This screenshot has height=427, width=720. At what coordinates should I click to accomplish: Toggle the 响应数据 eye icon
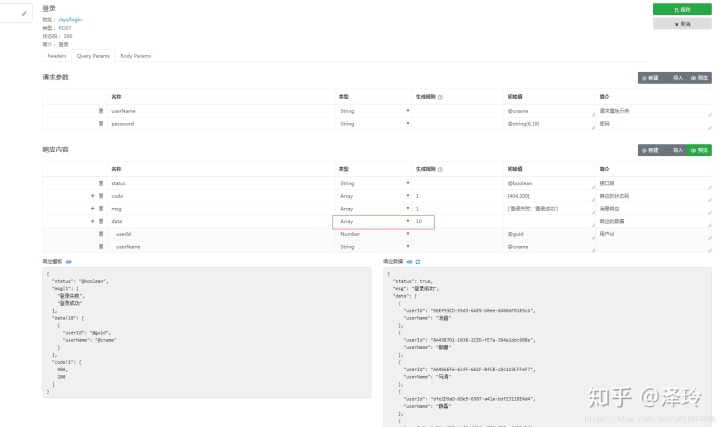[x=410, y=262]
